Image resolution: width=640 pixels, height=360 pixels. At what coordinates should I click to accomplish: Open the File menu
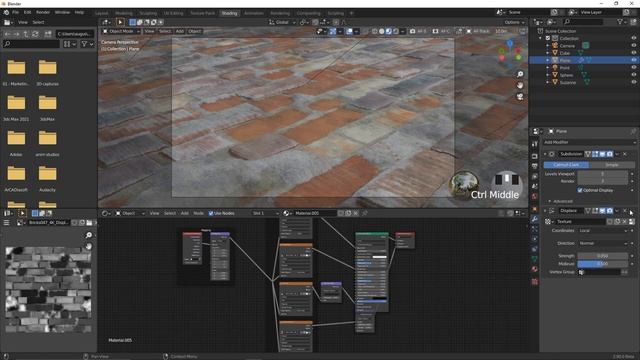coord(16,13)
